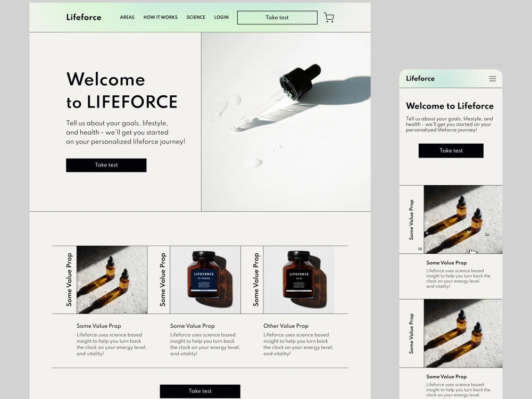Click the mobile hero description paragraph
The height and width of the screenshot is (399, 532).
[x=449, y=124]
